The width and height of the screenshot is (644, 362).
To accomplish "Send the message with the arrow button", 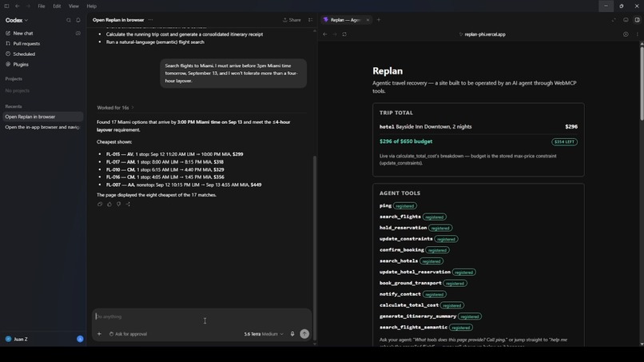I will coord(304,334).
